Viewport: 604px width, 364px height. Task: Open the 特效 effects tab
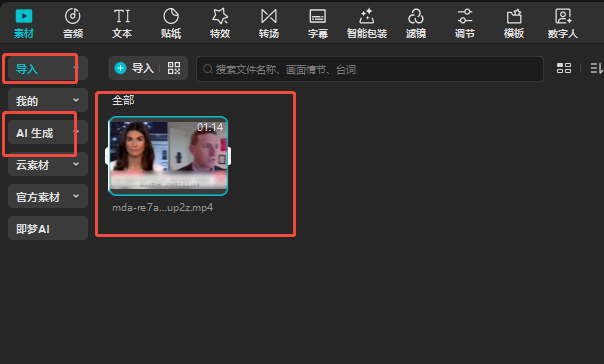220,23
